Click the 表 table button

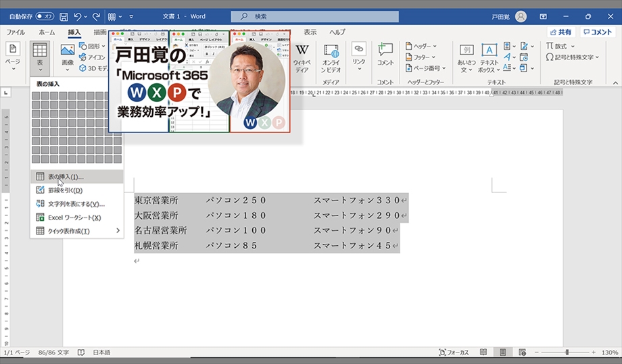coord(40,58)
